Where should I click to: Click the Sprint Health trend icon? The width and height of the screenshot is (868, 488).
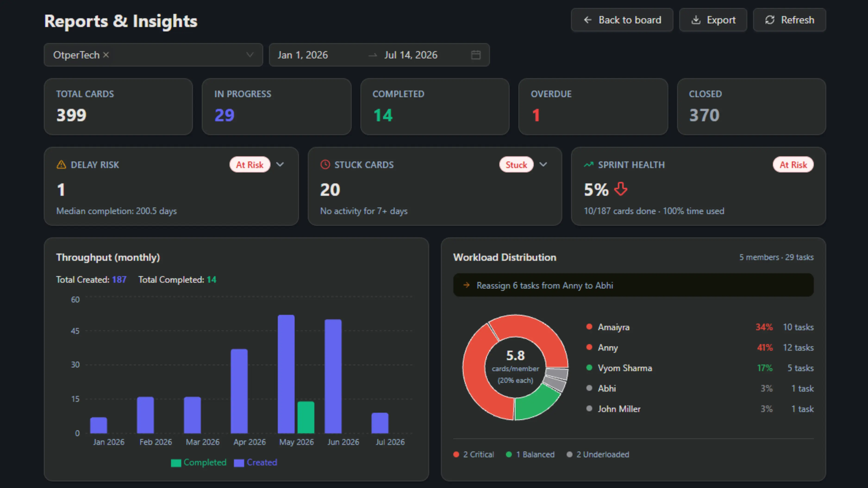(588, 165)
